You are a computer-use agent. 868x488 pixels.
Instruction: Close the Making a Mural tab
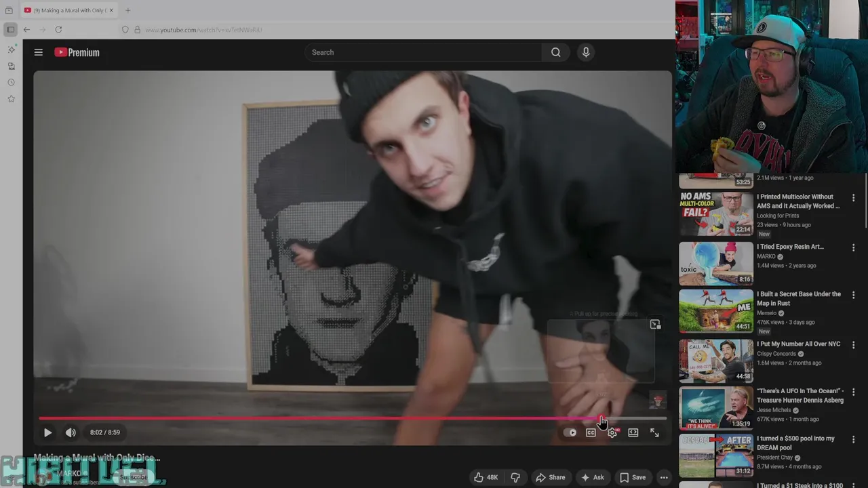coord(112,10)
